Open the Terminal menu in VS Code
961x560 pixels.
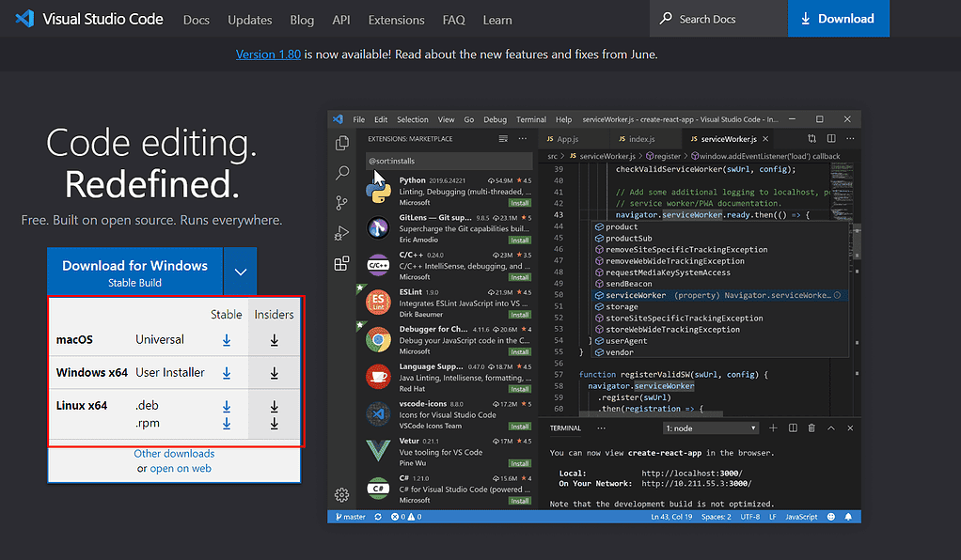click(530, 119)
